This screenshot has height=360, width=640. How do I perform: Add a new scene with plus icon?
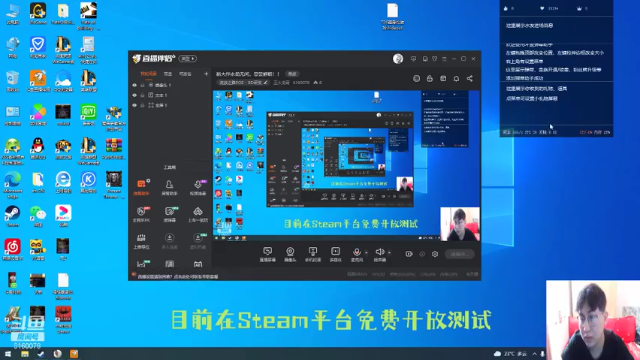pos(206,74)
